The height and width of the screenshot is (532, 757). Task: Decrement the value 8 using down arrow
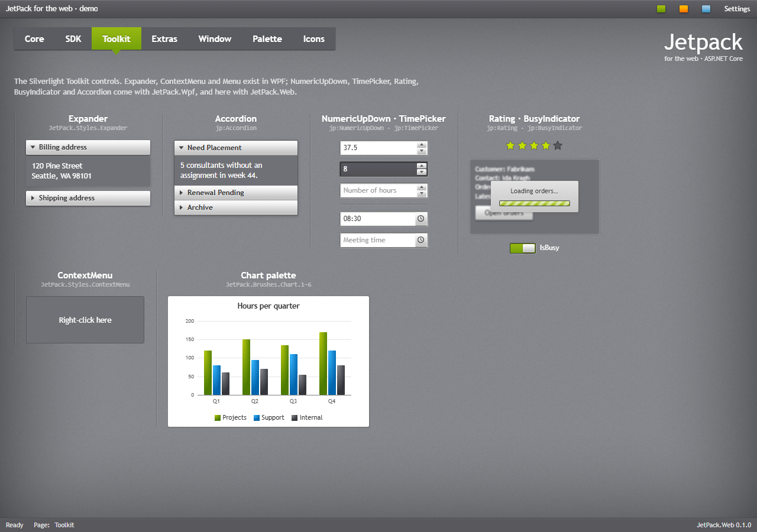pos(422,172)
